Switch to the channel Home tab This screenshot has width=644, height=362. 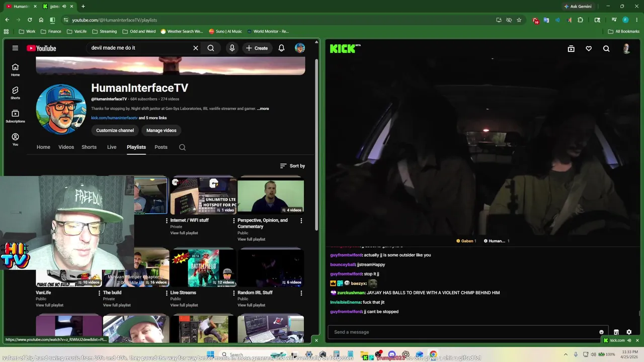tap(43, 147)
